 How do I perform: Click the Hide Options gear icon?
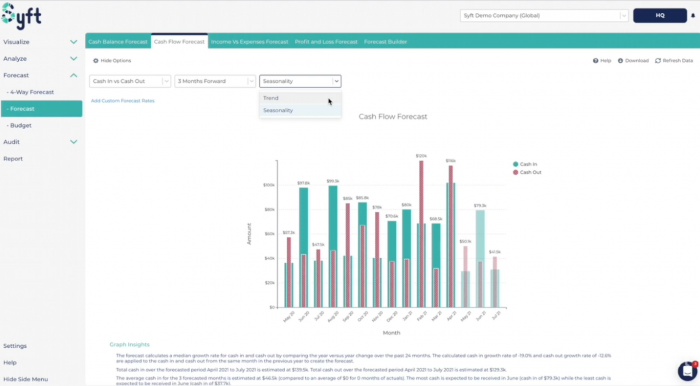point(96,61)
